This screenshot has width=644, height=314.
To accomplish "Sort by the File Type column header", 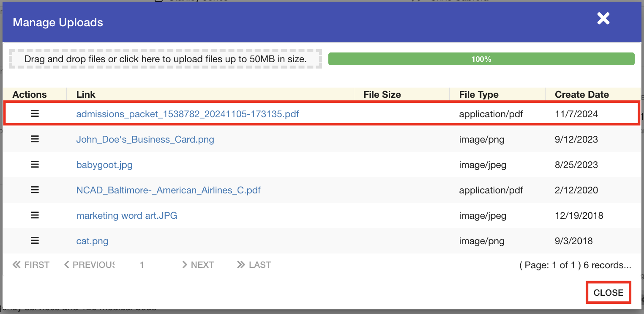I will pyautogui.click(x=478, y=94).
